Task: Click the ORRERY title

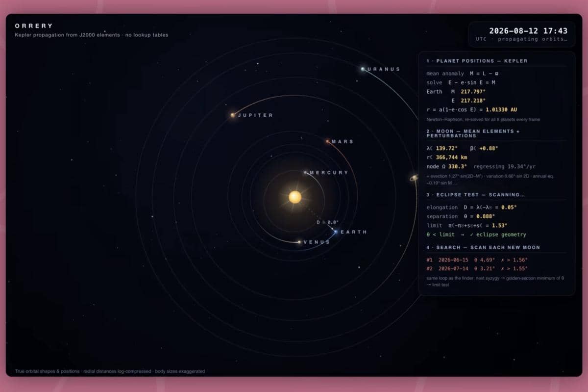Action: (34, 26)
